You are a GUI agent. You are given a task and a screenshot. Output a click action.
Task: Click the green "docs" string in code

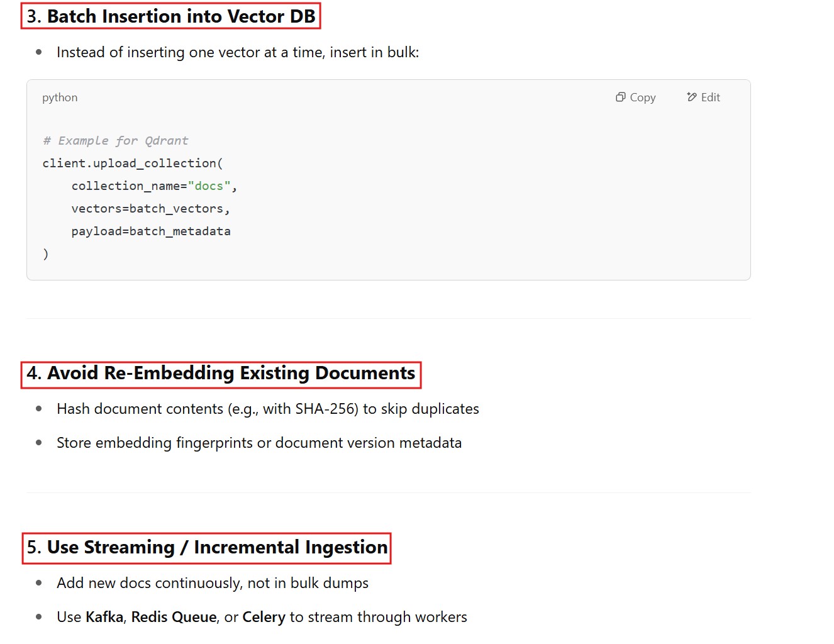209,186
